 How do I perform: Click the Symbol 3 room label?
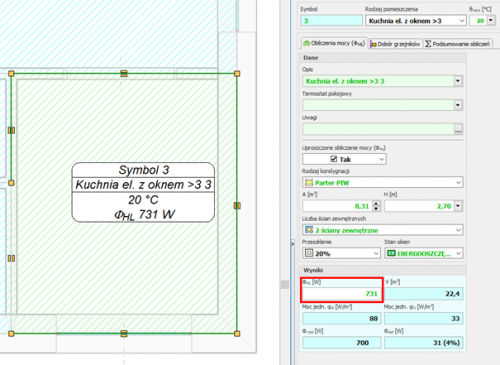[143, 170]
